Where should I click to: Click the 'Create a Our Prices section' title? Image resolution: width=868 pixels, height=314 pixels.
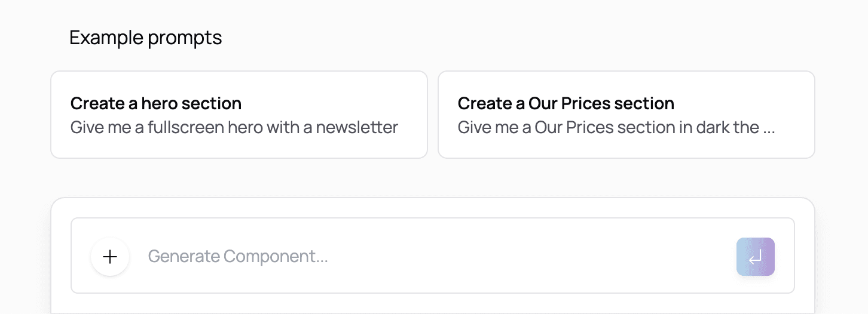point(566,103)
